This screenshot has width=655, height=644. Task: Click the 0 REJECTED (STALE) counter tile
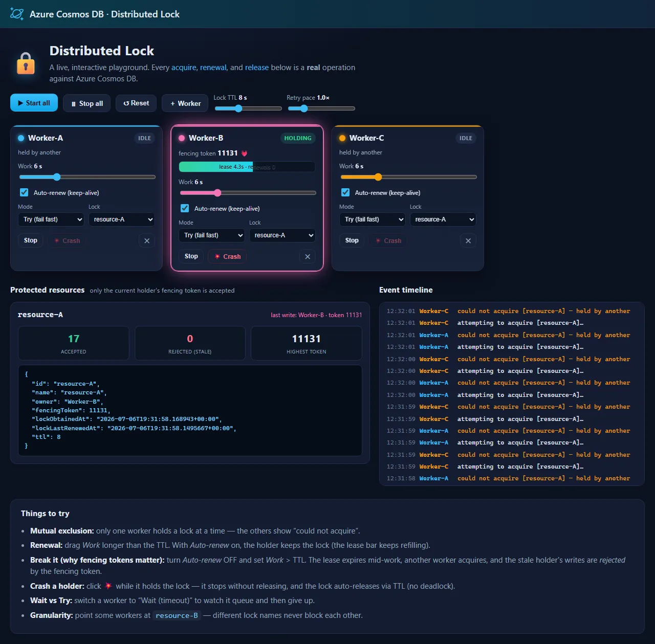coord(190,343)
